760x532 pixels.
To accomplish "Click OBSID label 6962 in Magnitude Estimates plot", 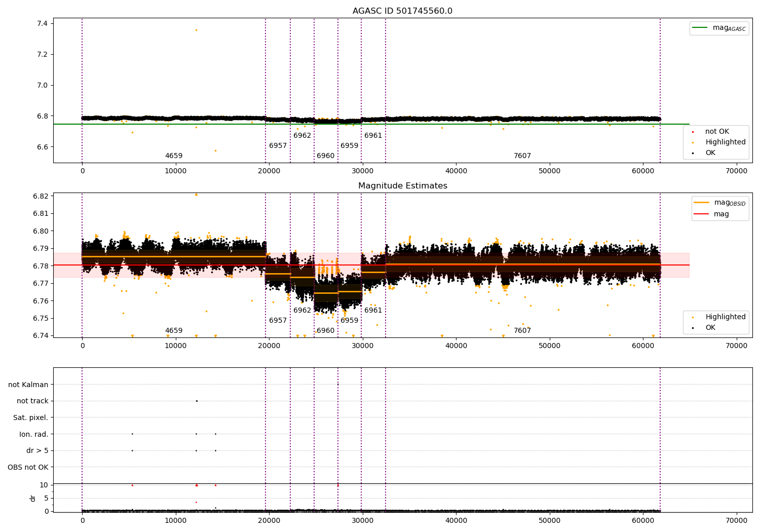I will click(302, 311).
